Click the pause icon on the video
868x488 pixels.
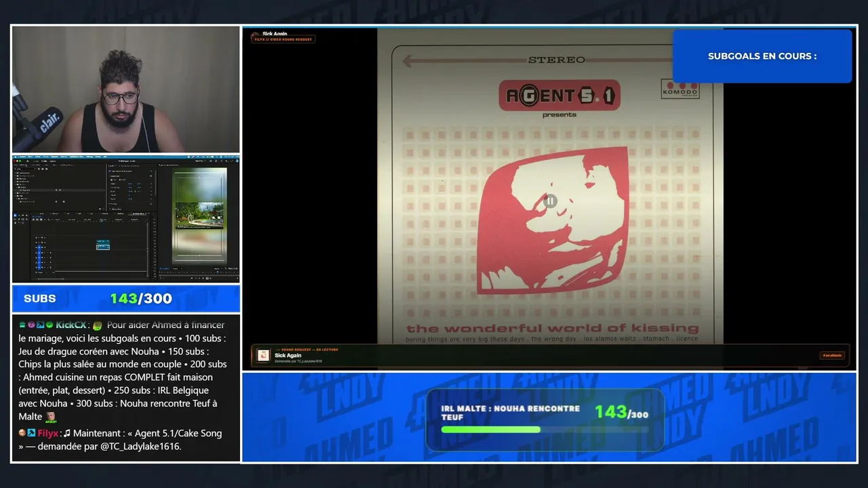[x=551, y=201]
